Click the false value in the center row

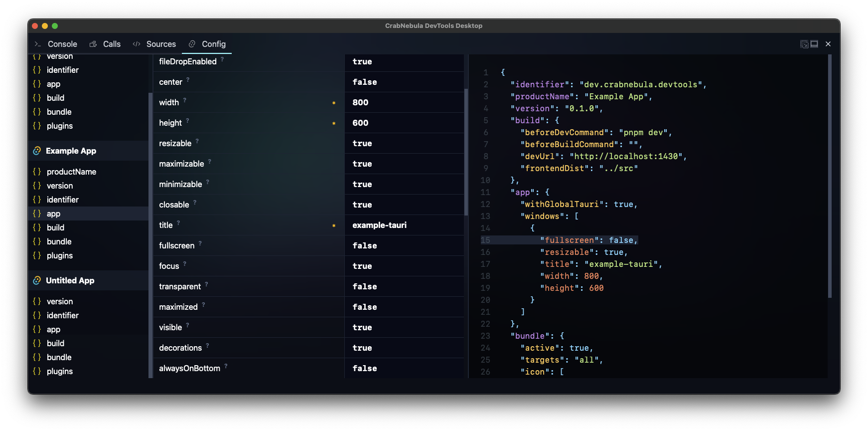(x=365, y=82)
